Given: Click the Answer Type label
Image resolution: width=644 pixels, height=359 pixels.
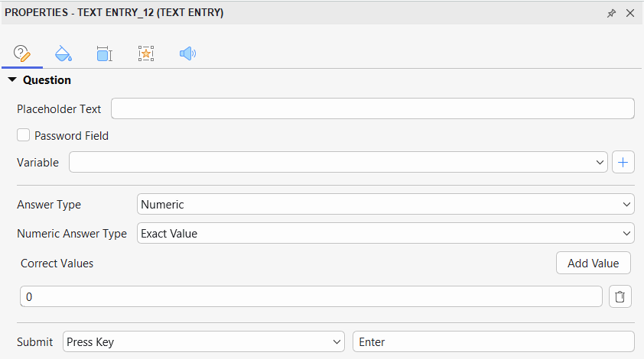Looking at the screenshot, I should [x=49, y=205].
